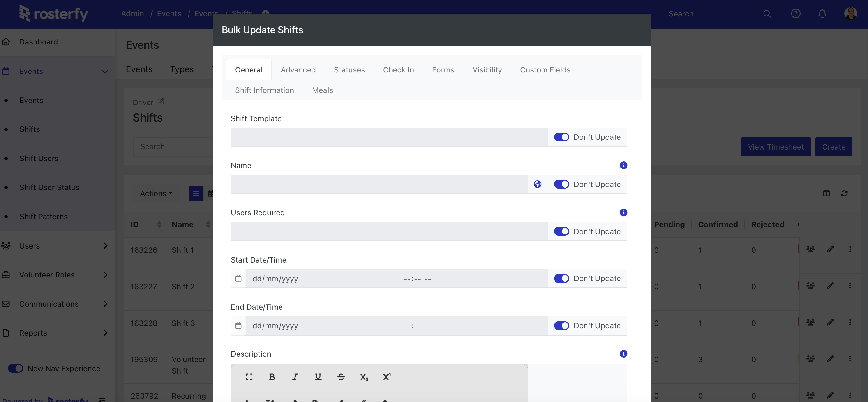Open the notifications bell

[822, 13]
